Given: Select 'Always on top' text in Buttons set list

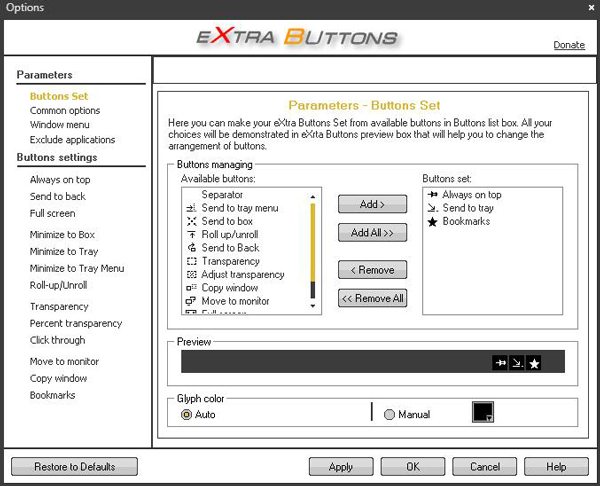Looking at the screenshot, I should [472, 195].
